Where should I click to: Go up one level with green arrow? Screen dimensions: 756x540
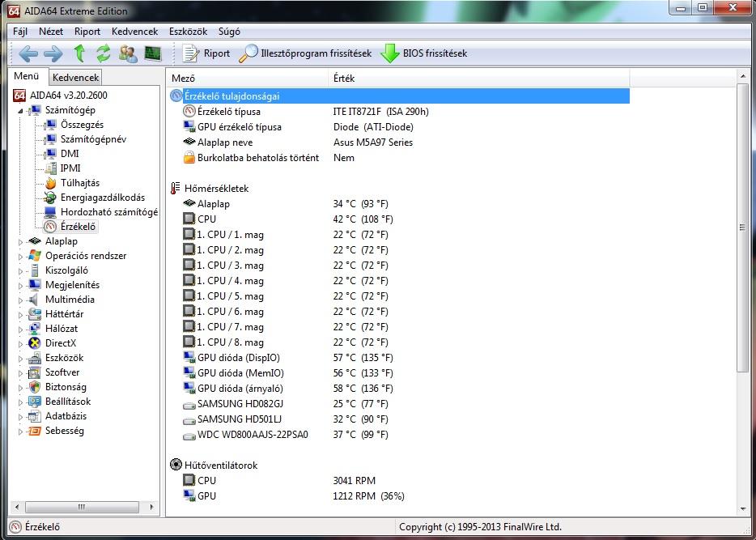pos(79,53)
